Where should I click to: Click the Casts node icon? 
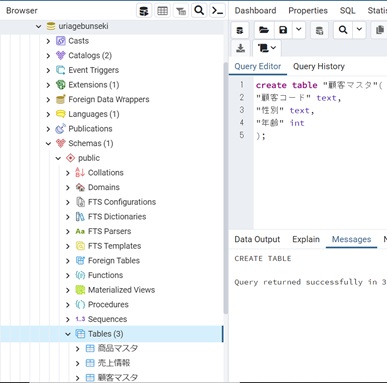[x=61, y=41]
